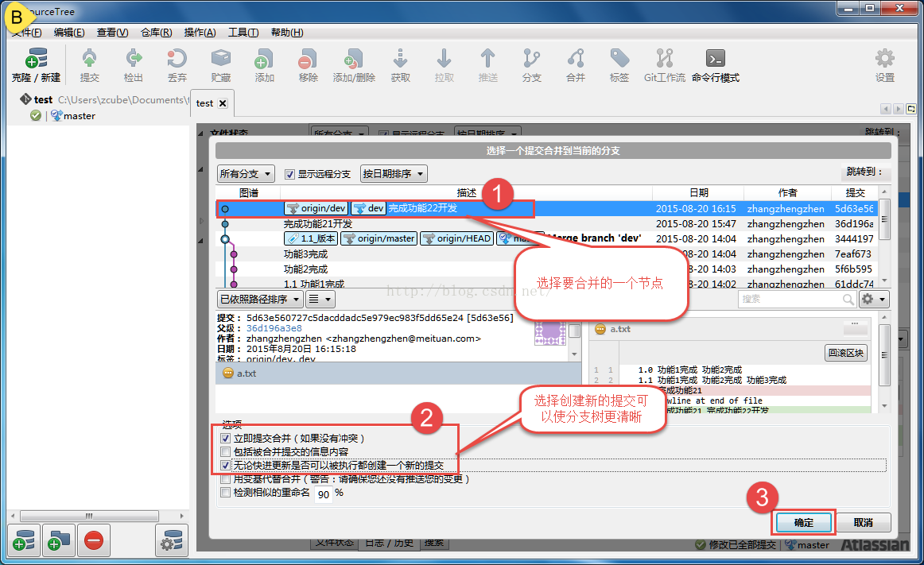Click the Add/Remove (添加/删除) toolbar icon
This screenshot has height=565, width=924.
point(354,65)
